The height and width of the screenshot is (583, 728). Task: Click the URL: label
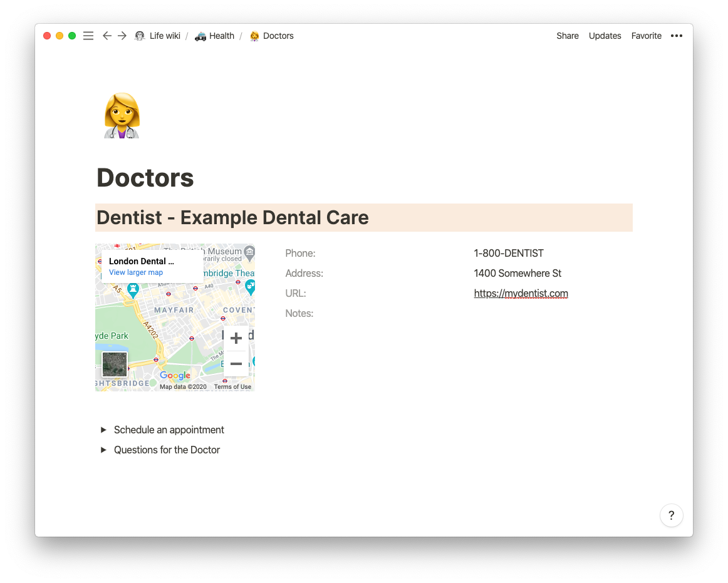295,293
